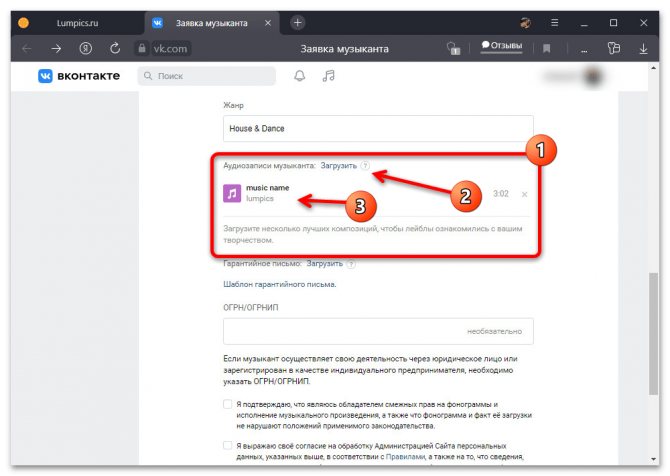Maximize the browser window

pyautogui.click(x=613, y=23)
